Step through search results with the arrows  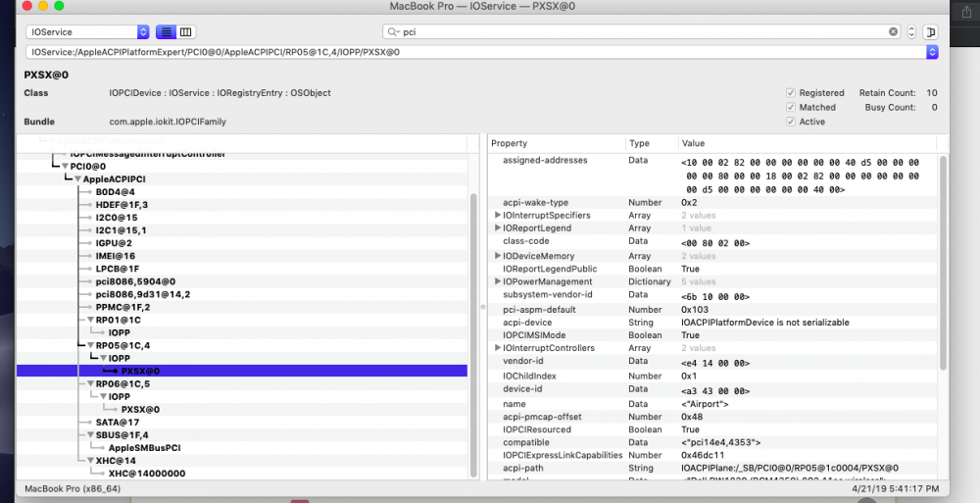(911, 32)
